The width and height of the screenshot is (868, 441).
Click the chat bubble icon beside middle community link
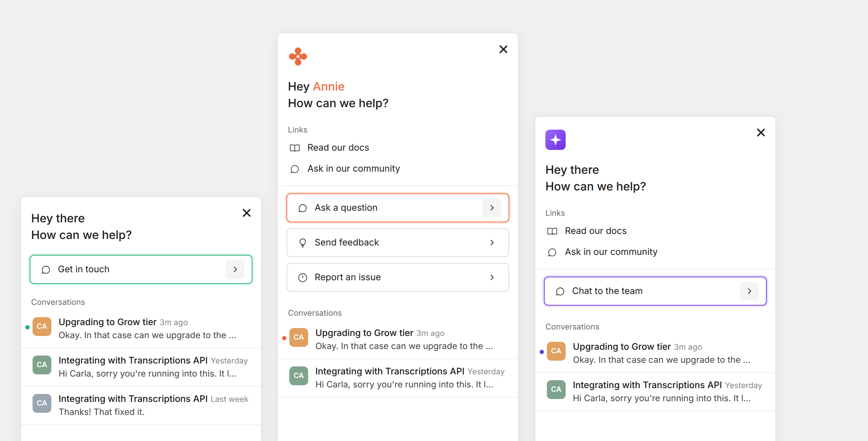coord(295,169)
